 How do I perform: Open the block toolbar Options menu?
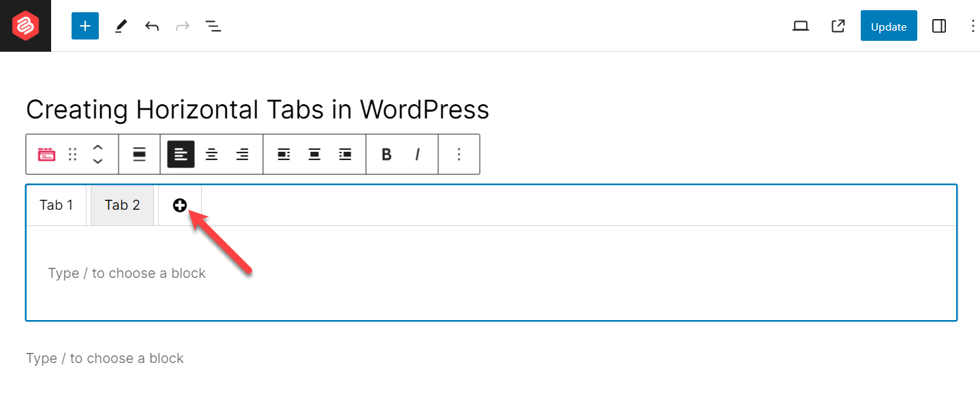459,155
